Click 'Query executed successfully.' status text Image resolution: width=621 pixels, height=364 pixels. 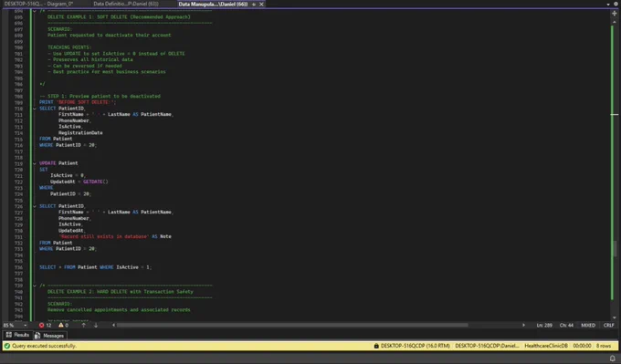pyautogui.click(x=44, y=346)
